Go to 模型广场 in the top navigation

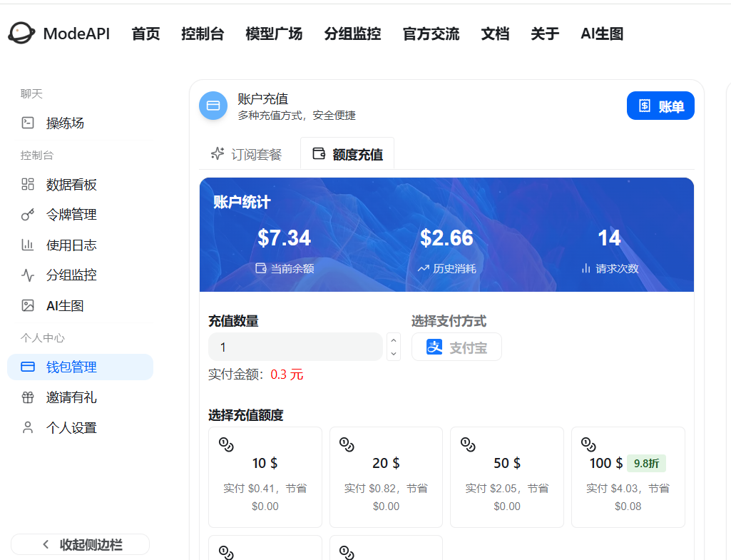point(274,34)
